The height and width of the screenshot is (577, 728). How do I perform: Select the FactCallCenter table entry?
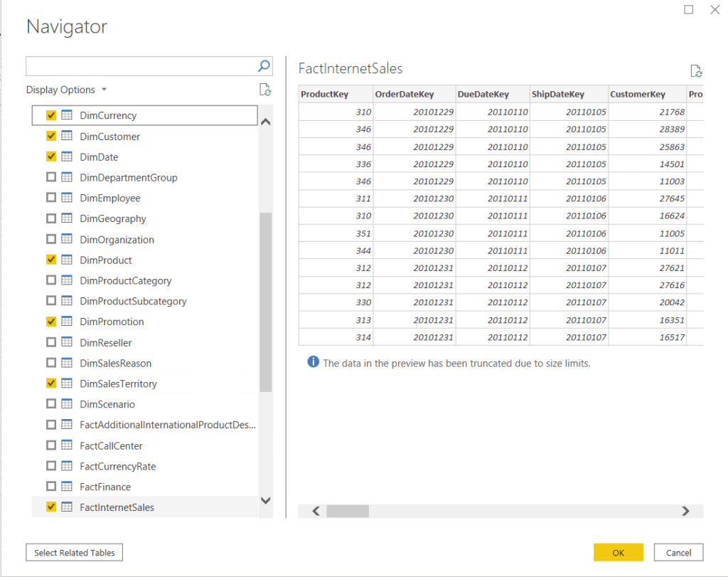tap(111, 446)
